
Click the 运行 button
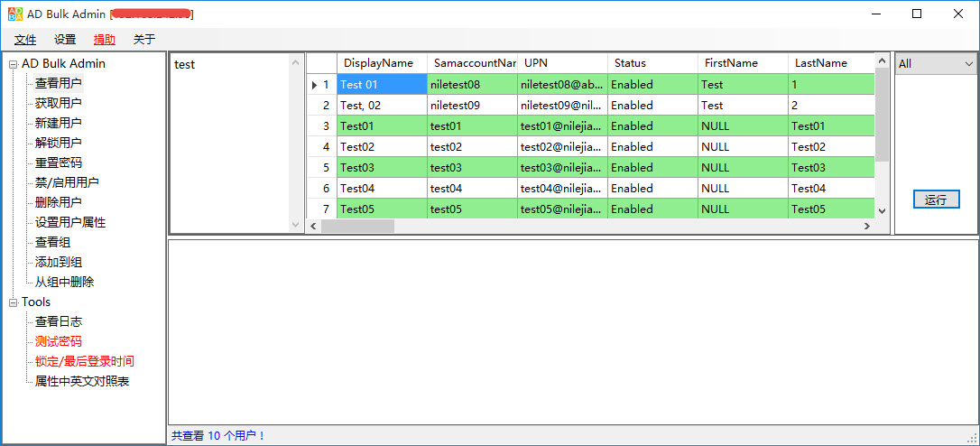pyautogui.click(x=936, y=200)
